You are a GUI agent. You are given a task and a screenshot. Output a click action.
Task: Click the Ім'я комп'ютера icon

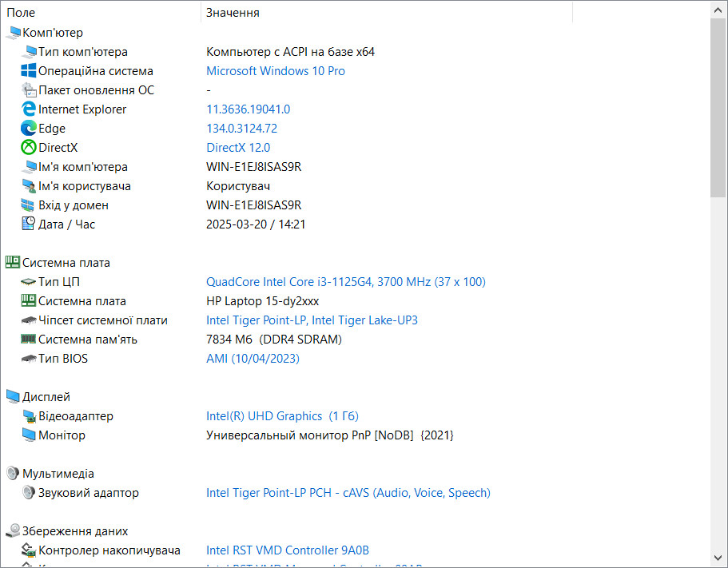(x=29, y=167)
